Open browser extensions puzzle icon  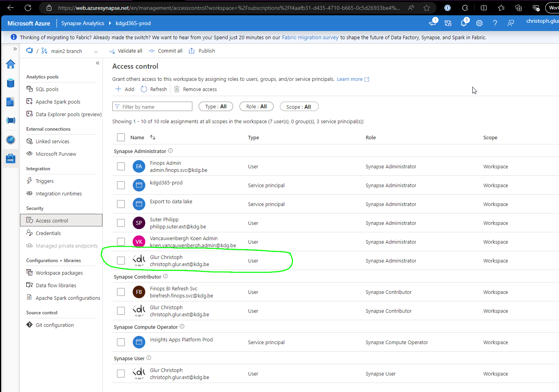click(465, 8)
